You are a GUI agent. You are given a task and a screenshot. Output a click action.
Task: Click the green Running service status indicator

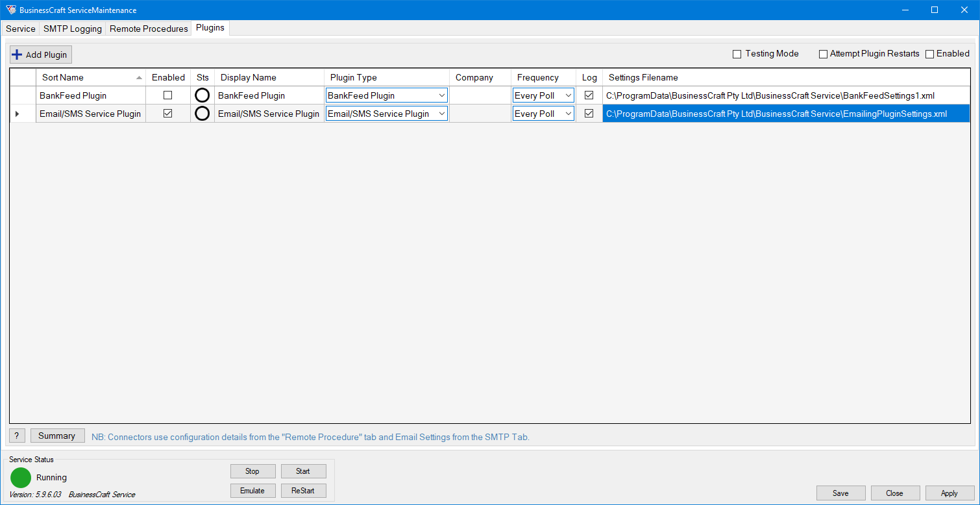pyautogui.click(x=21, y=478)
